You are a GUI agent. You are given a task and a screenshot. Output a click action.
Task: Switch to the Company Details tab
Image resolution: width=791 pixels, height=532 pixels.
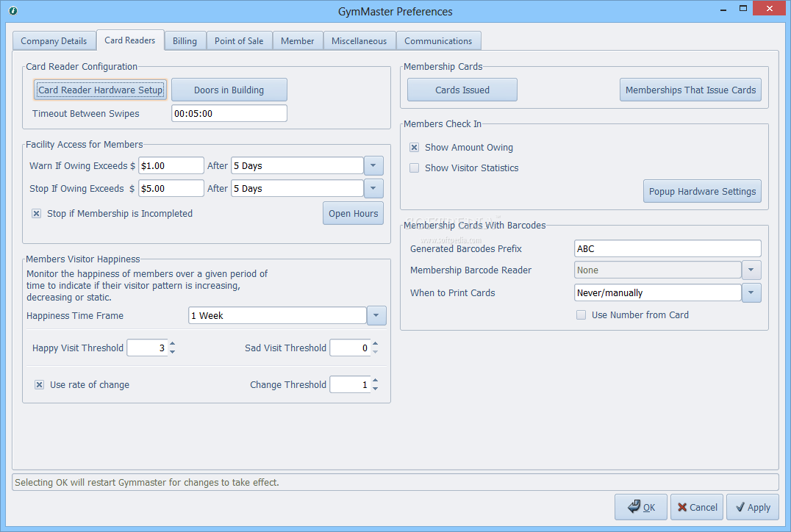point(54,41)
